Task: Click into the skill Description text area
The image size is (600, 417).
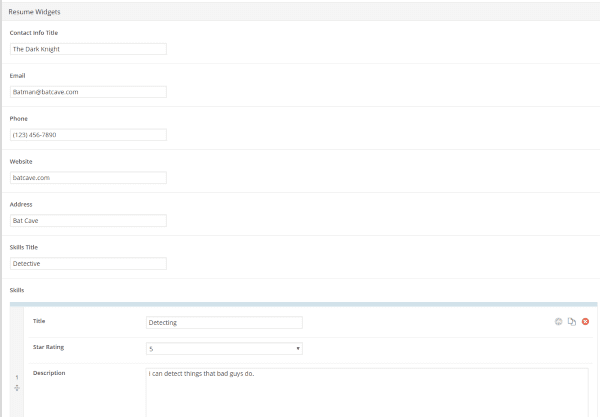Action: (x=371, y=392)
